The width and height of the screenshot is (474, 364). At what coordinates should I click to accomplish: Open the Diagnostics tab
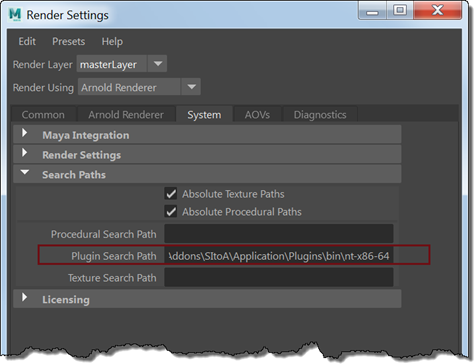pos(320,115)
